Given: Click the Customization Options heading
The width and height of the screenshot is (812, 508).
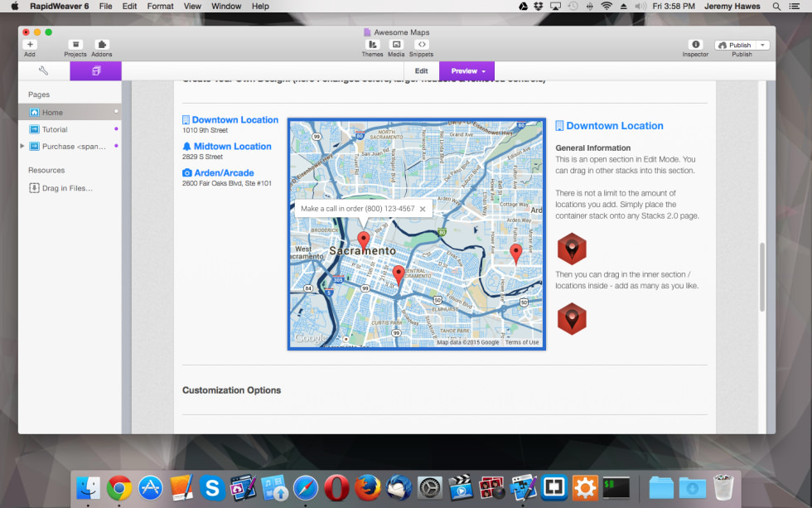Looking at the screenshot, I should point(231,390).
